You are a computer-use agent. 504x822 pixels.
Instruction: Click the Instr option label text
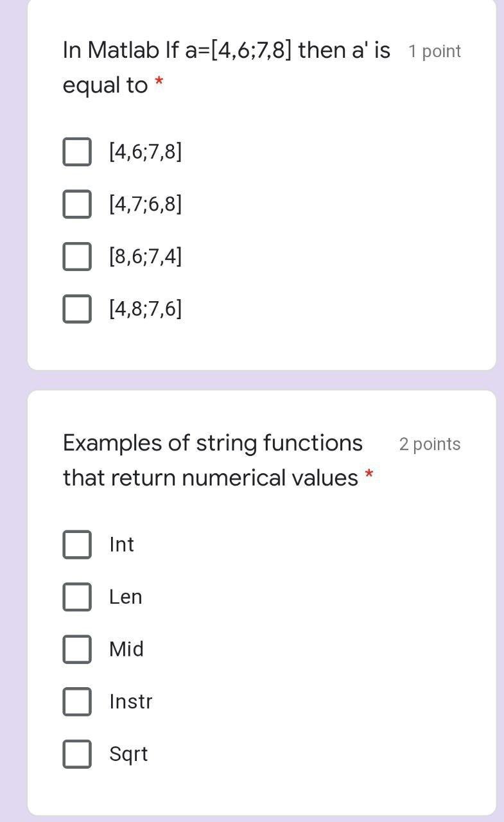click(131, 702)
